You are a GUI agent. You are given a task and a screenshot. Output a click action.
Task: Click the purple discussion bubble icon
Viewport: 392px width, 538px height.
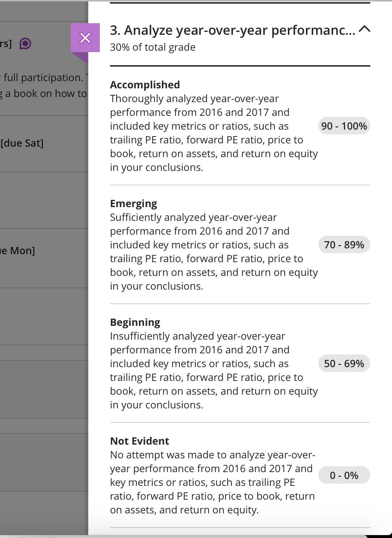[x=25, y=44]
